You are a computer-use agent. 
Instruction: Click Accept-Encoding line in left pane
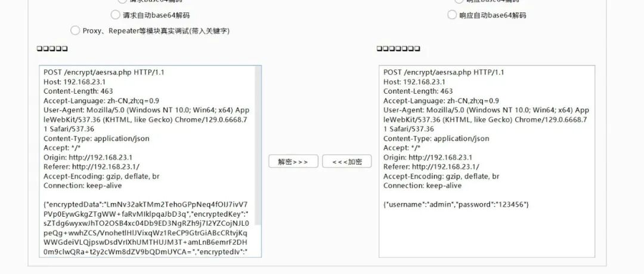point(101,177)
